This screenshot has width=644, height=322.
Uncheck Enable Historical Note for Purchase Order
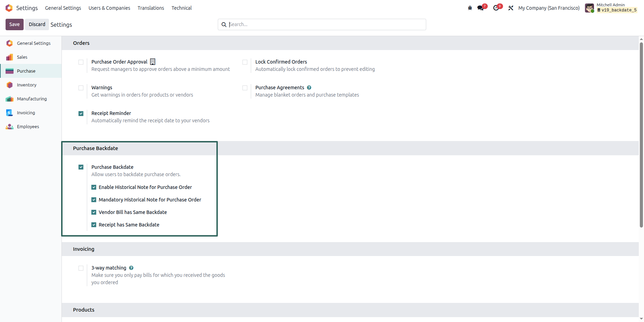click(x=94, y=187)
